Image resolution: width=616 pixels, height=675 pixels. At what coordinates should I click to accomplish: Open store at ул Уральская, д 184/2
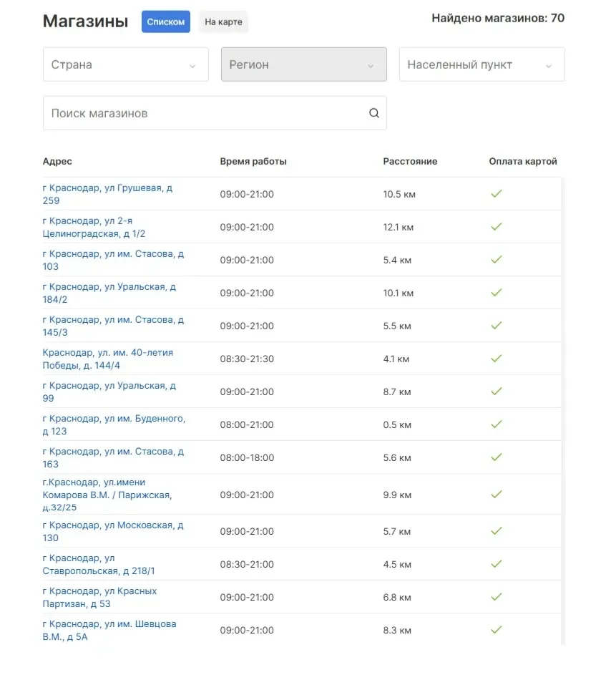pos(109,293)
